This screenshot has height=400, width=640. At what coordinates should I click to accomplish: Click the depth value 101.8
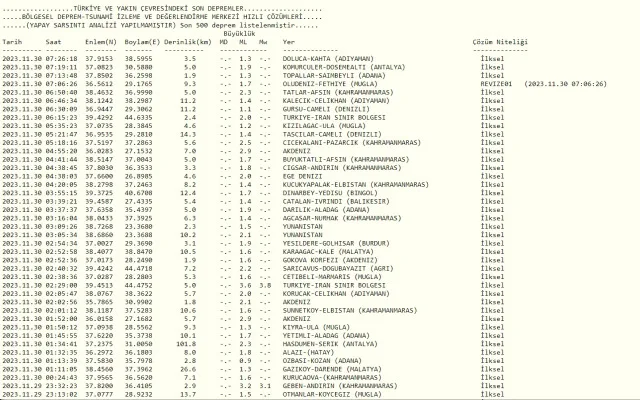[x=186, y=344]
